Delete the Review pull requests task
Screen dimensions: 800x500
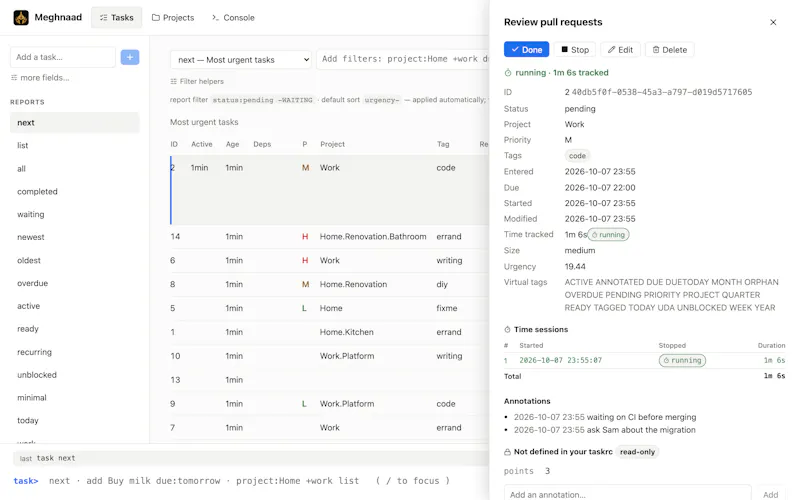click(669, 49)
